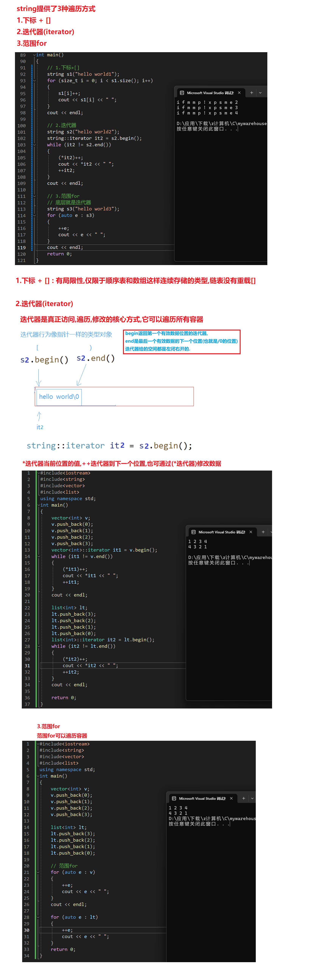Collapse for (auto e : s3) fold arrow
This screenshot has width=320, height=980.
(x=34, y=215)
